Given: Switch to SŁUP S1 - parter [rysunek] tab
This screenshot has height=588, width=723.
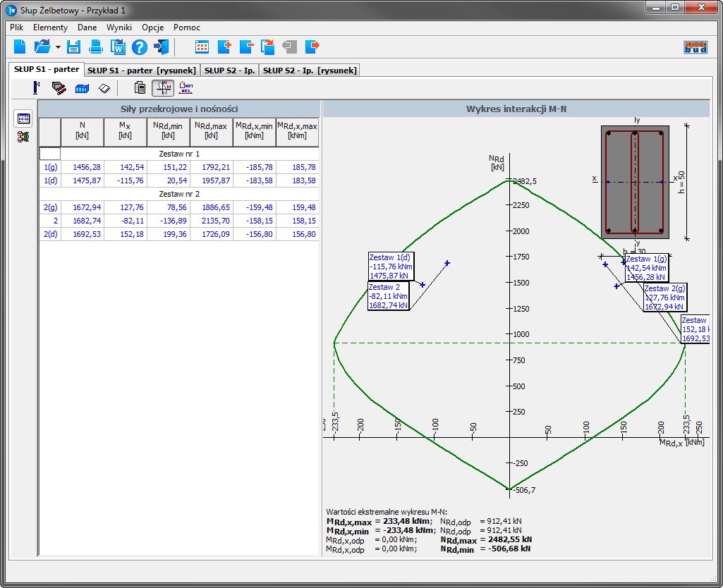Looking at the screenshot, I should [142, 71].
